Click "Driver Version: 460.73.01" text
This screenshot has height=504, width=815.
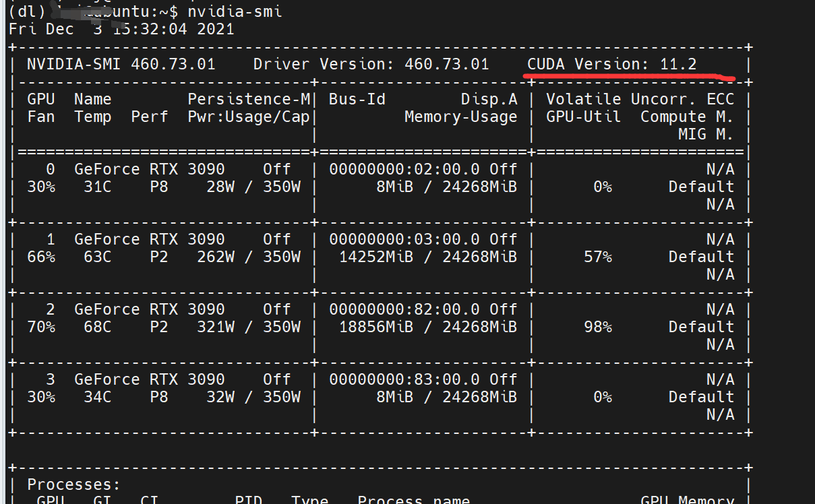[x=371, y=65]
